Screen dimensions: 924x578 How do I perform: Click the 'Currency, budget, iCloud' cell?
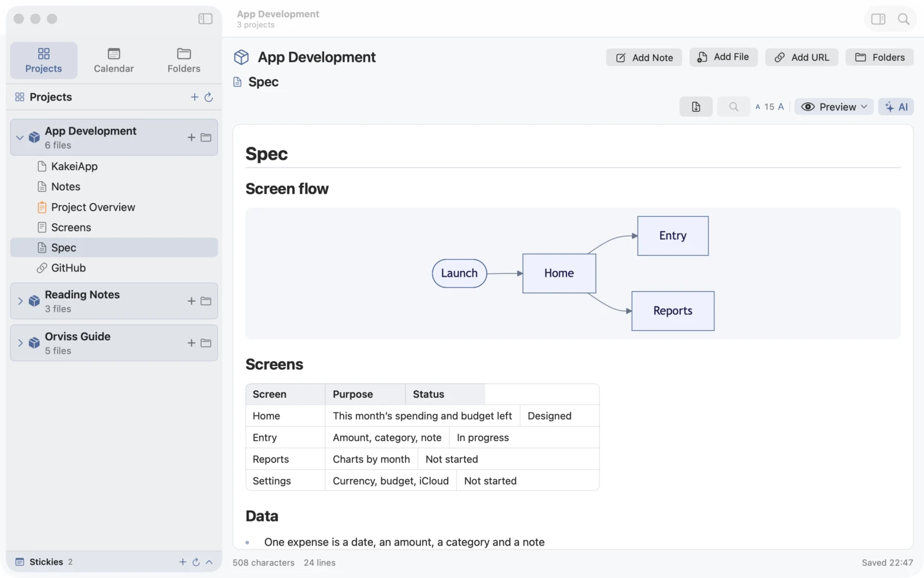point(390,481)
